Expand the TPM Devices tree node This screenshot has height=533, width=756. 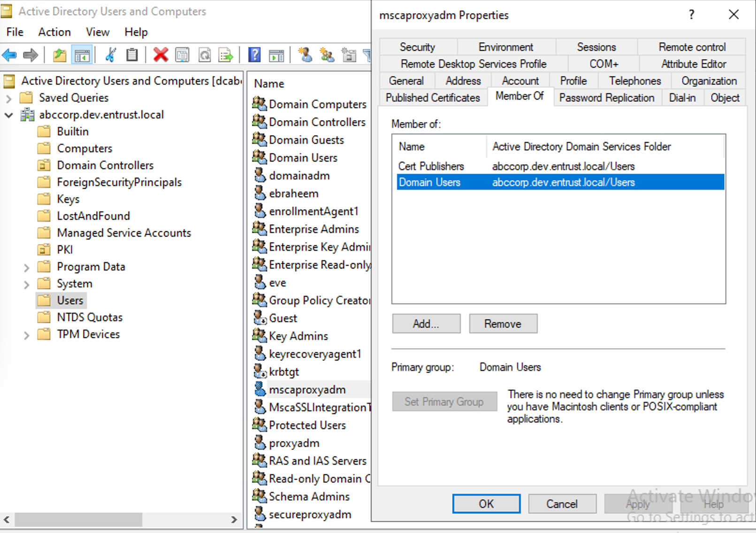pyautogui.click(x=26, y=335)
